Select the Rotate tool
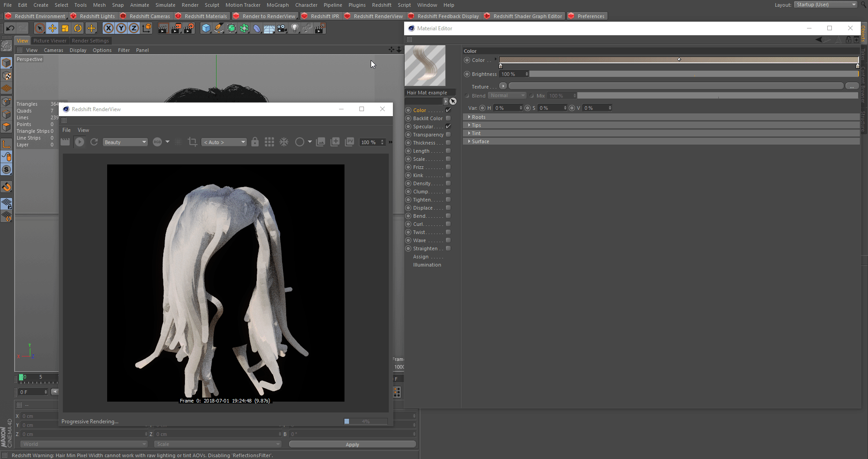Image resolution: width=868 pixels, height=459 pixels. [78, 28]
